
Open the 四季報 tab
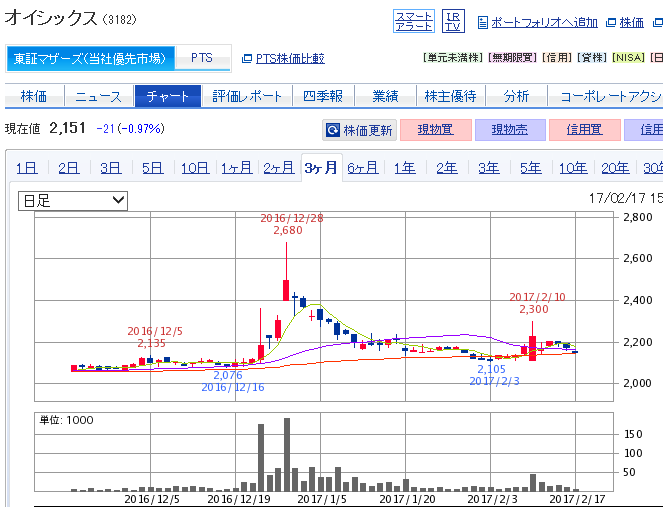(x=323, y=96)
